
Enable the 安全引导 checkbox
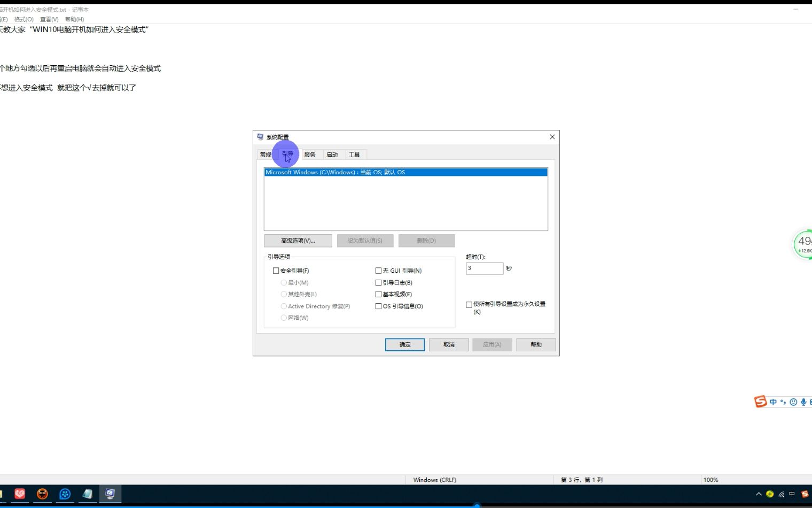tap(276, 270)
